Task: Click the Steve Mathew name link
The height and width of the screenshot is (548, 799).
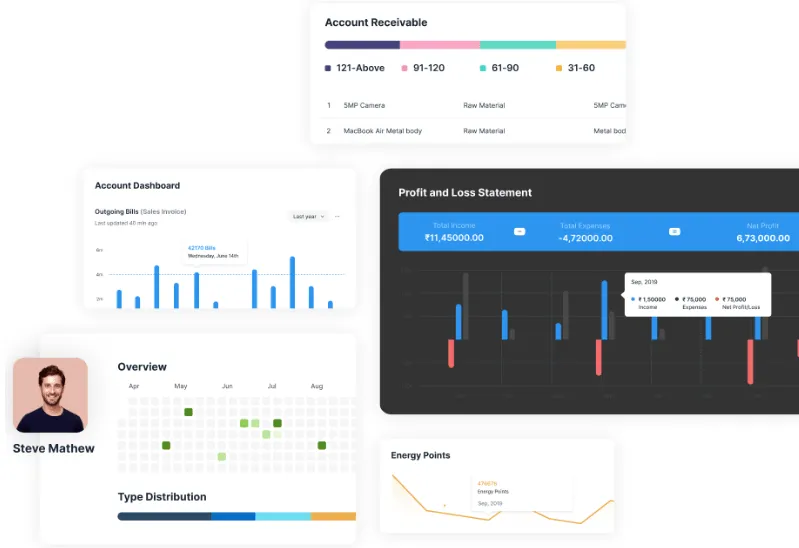Action: tap(54, 448)
